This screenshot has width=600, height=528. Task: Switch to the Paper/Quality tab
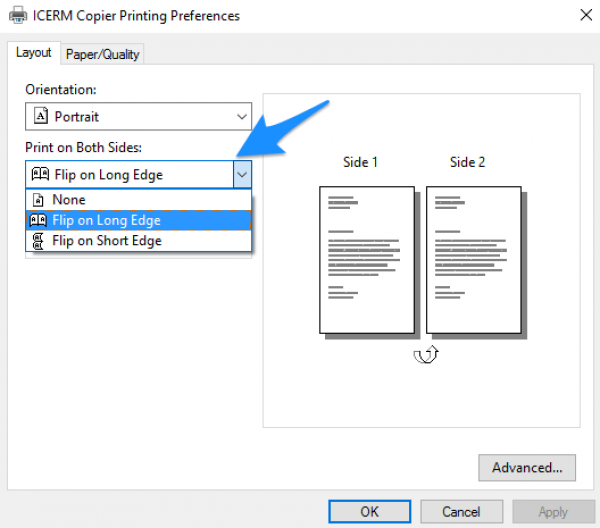point(102,54)
